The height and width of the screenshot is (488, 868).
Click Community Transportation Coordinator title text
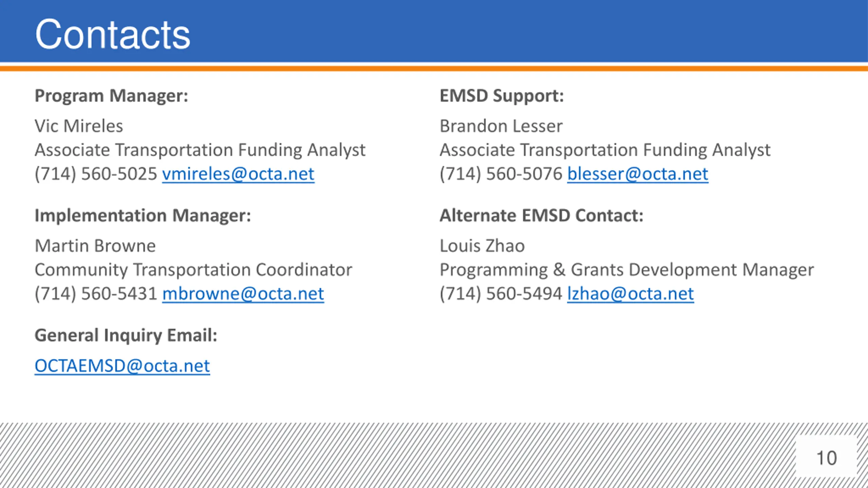(193, 270)
